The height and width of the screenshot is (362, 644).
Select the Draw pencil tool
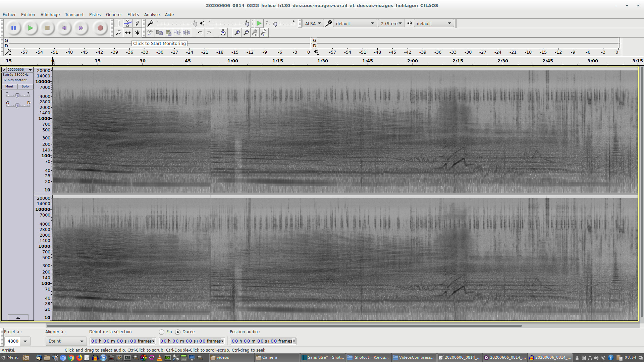click(137, 23)
